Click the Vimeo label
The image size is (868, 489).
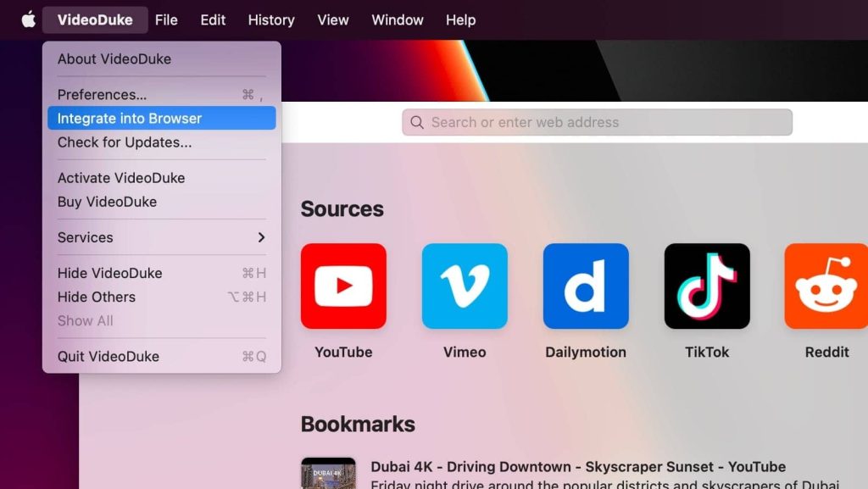pos(465,352)
